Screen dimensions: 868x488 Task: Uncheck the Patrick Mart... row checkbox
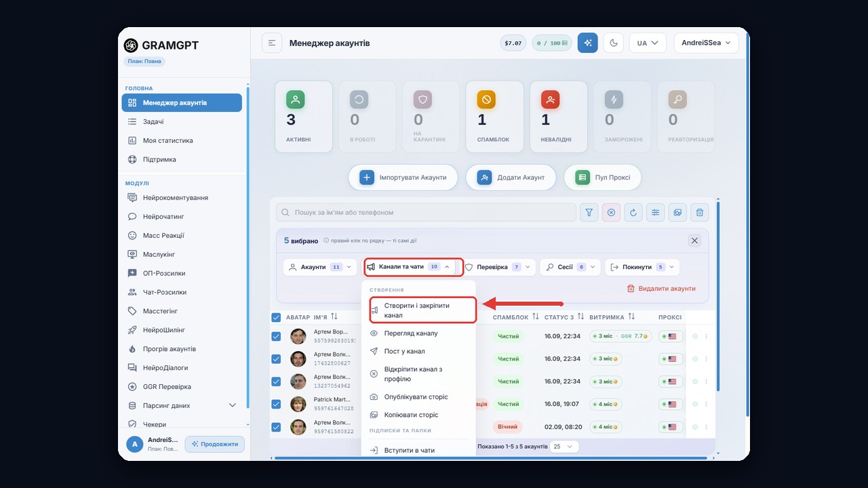point(276,404)
